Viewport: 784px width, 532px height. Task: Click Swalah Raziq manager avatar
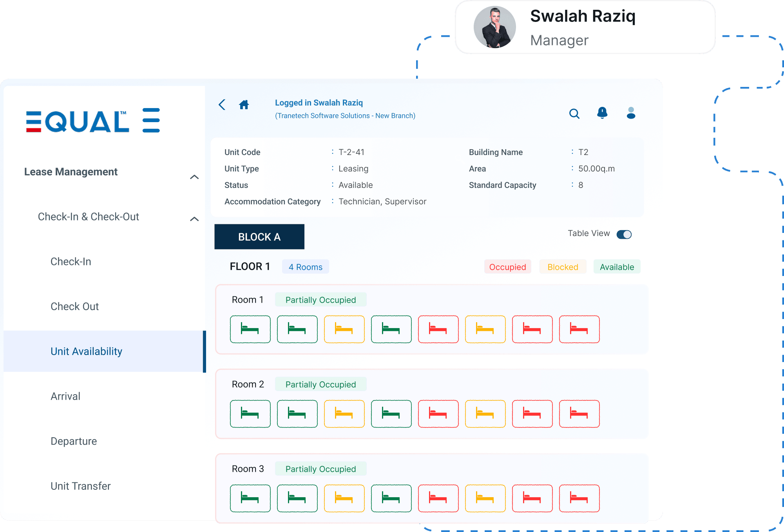(x=494, y=27)
